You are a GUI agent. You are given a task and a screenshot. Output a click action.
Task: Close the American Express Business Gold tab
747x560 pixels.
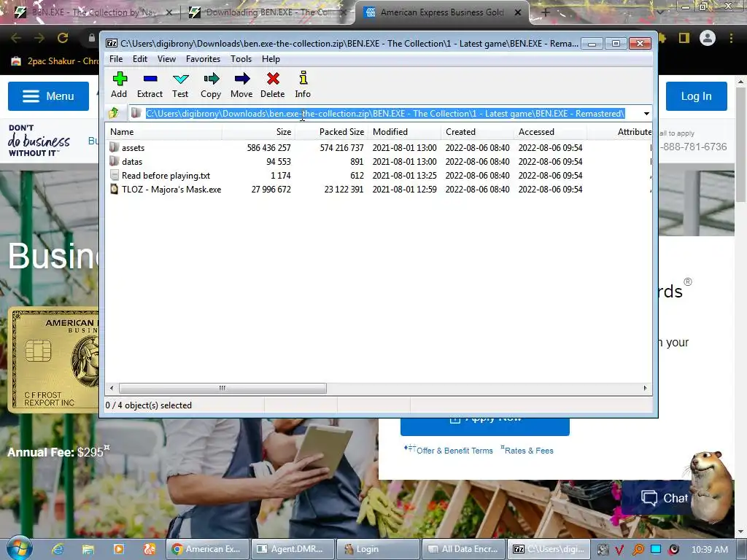click(x=518, y=13)
